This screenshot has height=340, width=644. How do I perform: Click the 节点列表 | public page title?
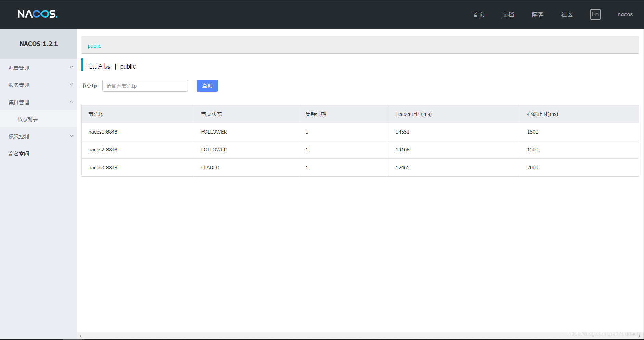click(111, 66)
